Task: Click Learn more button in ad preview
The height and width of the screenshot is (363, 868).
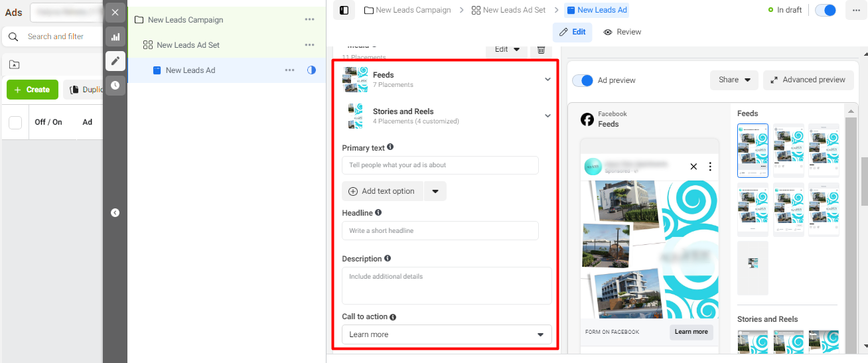Action: click(x=691, y=332)
